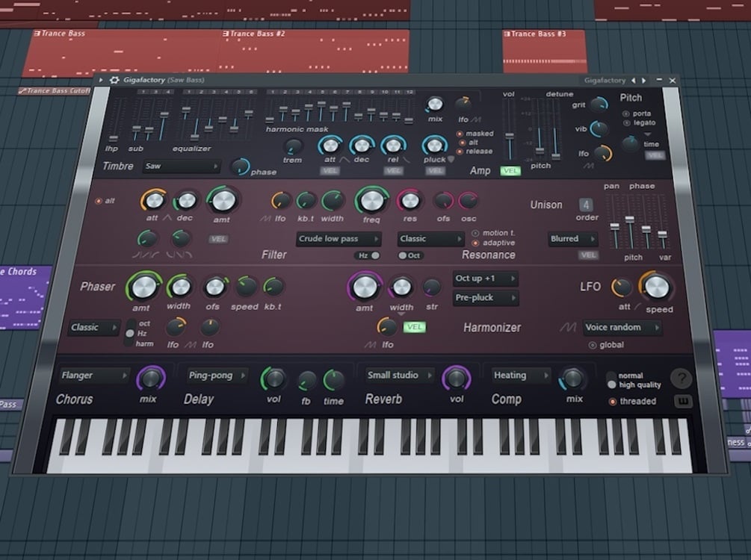The image size is (751, 560).
Task: Open the Flanger chorus dropdown
Action: pyautogui.click(x=94, y=376)
